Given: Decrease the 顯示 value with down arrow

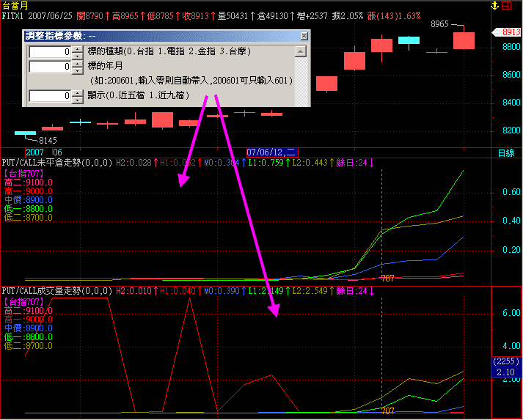Looking at the screenshot, I should coord(77,100).
